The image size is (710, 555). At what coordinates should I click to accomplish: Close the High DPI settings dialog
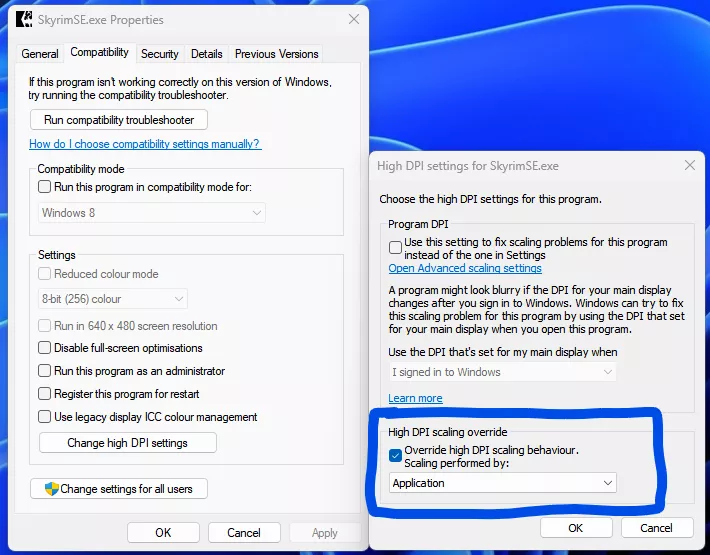(x=690, y=165)
